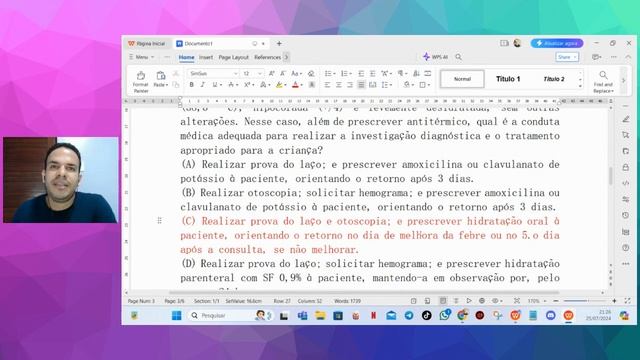
Task: Insert a numbered list
Action: tap(345, 73)
